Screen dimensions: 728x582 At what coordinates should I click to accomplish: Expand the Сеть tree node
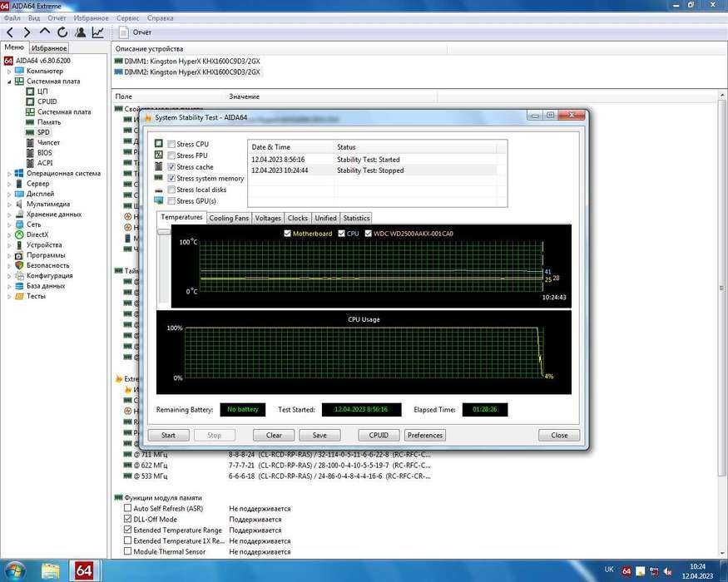(9, 224)
